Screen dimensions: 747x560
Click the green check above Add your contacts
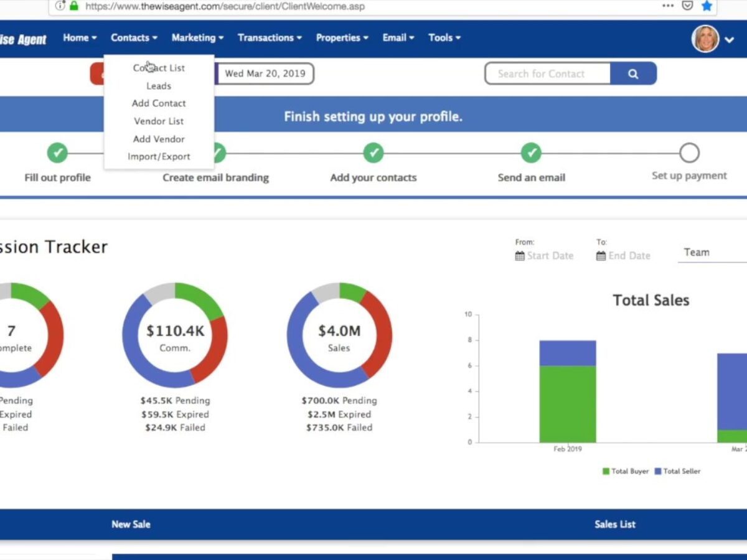click(x=374, y=152)
